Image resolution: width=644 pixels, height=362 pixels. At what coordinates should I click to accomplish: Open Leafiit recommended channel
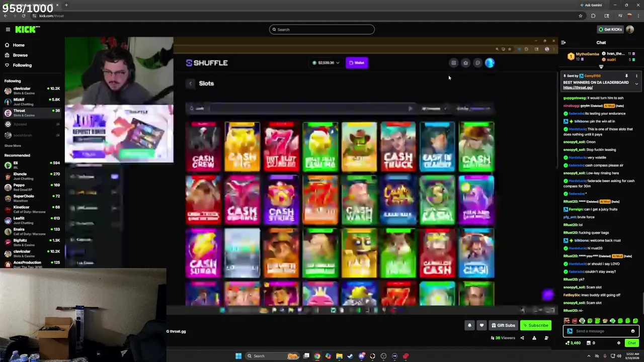[x=32, y=220]
